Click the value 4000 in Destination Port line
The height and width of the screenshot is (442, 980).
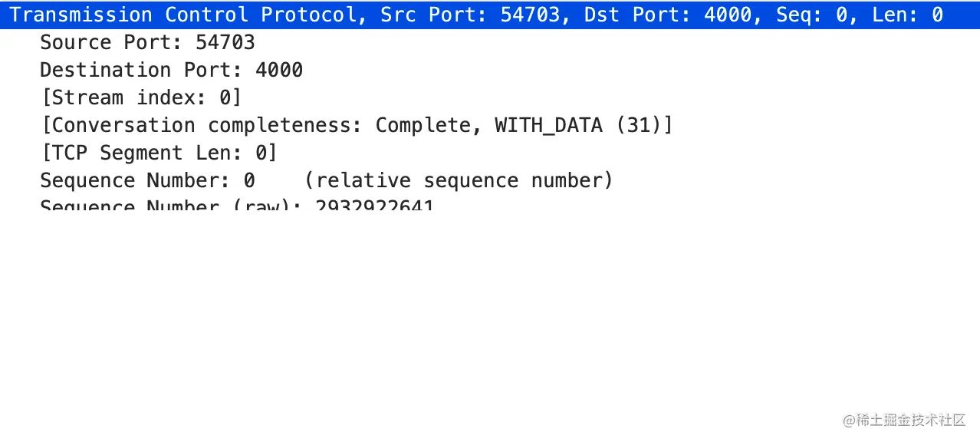(279, 70)
